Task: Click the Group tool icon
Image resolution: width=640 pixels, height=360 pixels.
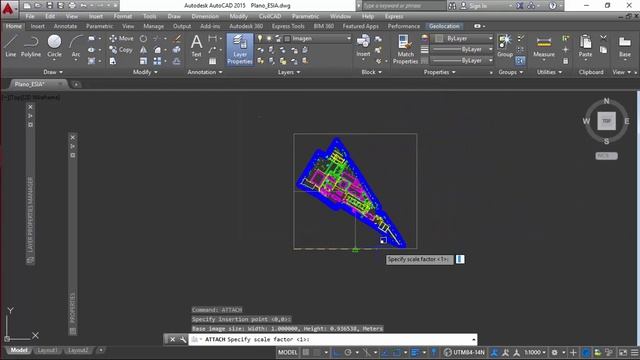Action: [505, 46]
